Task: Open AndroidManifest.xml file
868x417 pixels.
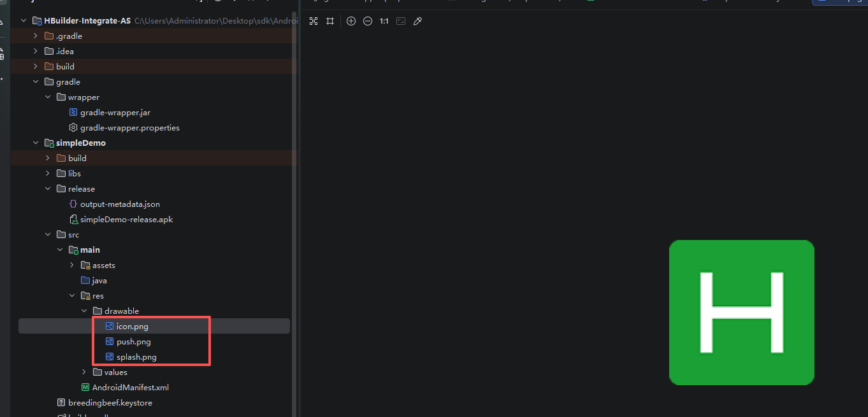Action: tap(131, 388)
